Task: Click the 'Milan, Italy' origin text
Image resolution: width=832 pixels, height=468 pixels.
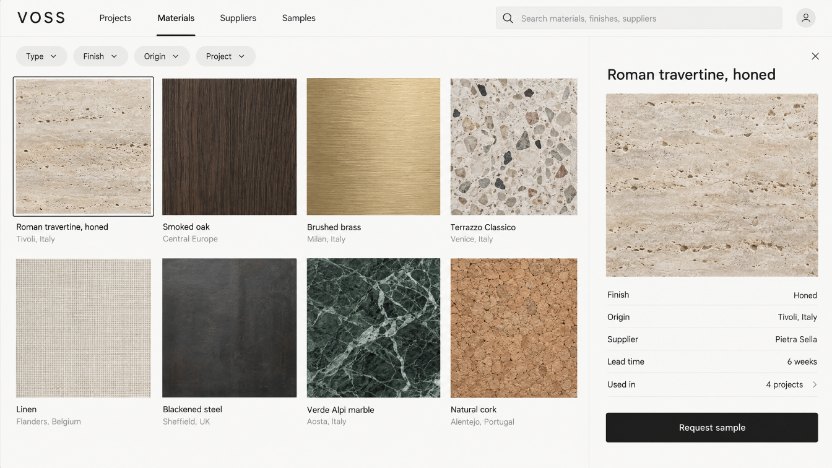Action: coord(326,239)
